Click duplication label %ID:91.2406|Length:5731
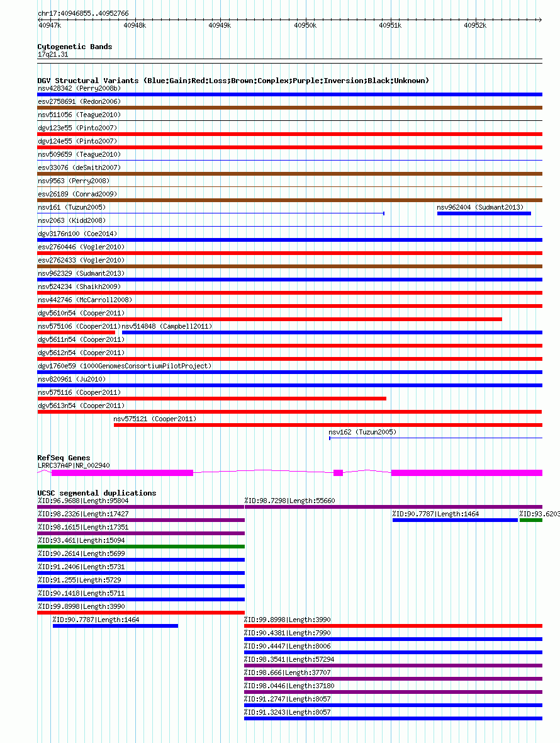 pos(81,567)
